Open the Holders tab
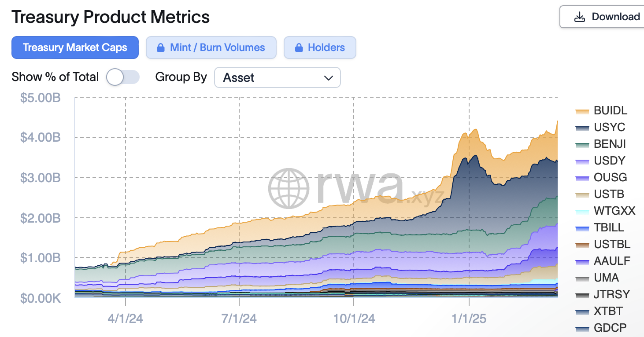The width and height of the screenshot is (644, 337). (x=320, y=48)
